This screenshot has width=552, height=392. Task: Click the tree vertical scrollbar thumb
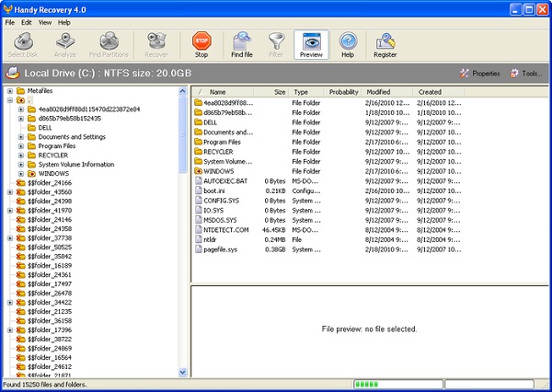(x=182, y=134)
